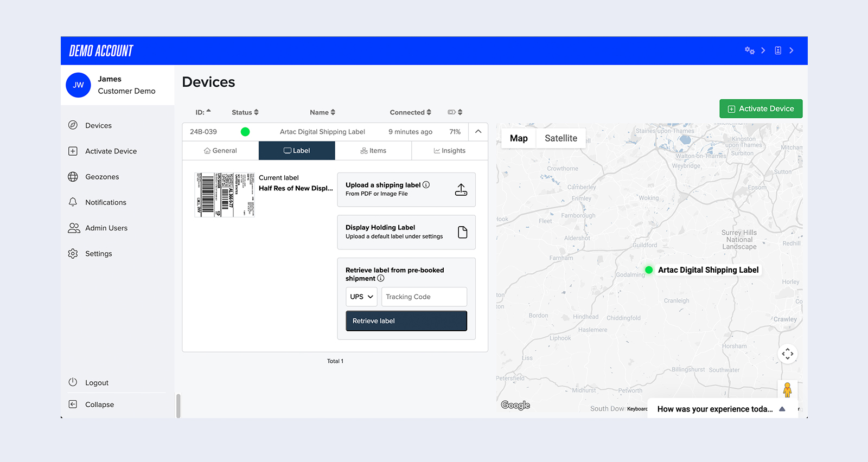Open the UPS carrier dropdown
Image resolution: width=868 pixels, height=462 pixels.
(x=362, y=297)
